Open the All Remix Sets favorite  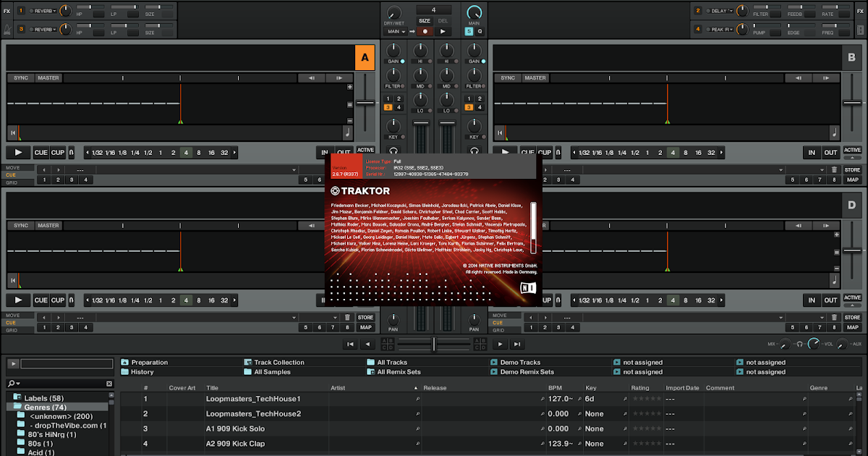pos(393,372)
